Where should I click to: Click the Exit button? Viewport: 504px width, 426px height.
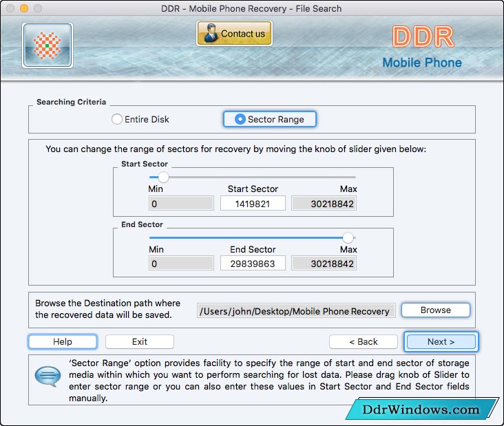pyautogui.click(x=140, y=341)
